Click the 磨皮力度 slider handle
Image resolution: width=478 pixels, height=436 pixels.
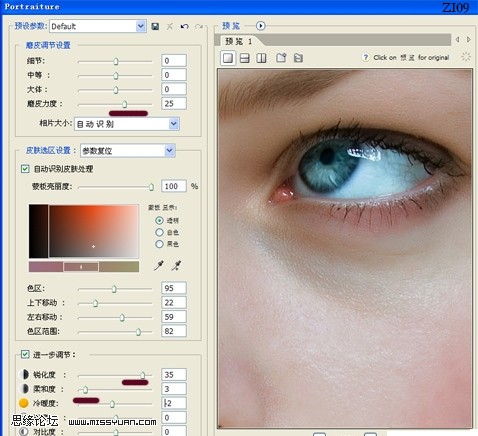(x=125, y=104)
